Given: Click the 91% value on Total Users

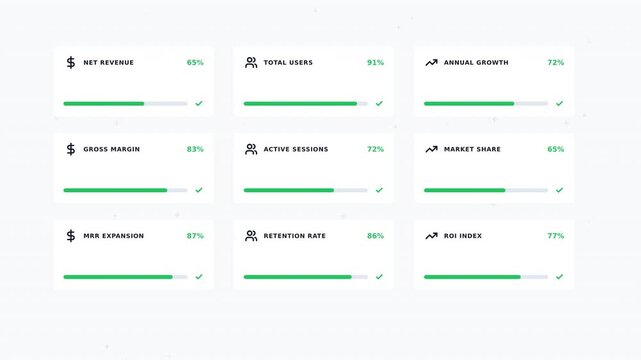Looking at the screenshot, I should pyautogui.click(x=375, y=63).
